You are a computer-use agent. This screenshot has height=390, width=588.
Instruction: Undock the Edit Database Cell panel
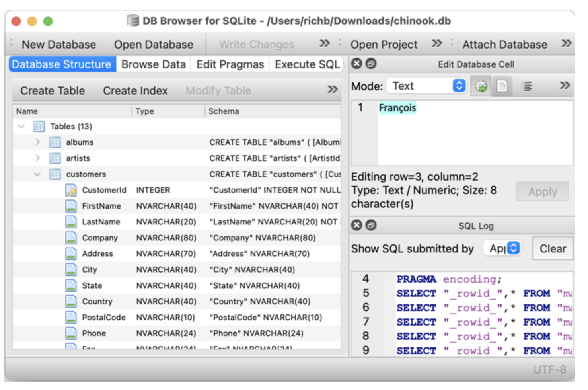pyautogui.click(x=370, y=64)
